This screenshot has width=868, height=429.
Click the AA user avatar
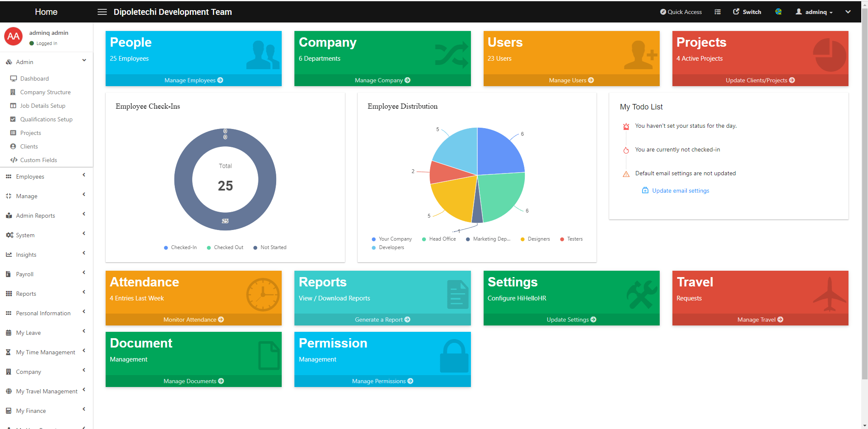pos(13,36)
